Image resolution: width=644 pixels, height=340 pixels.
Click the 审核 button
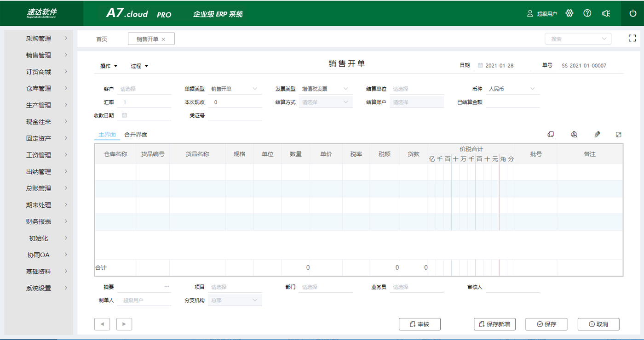coord(420,324)
